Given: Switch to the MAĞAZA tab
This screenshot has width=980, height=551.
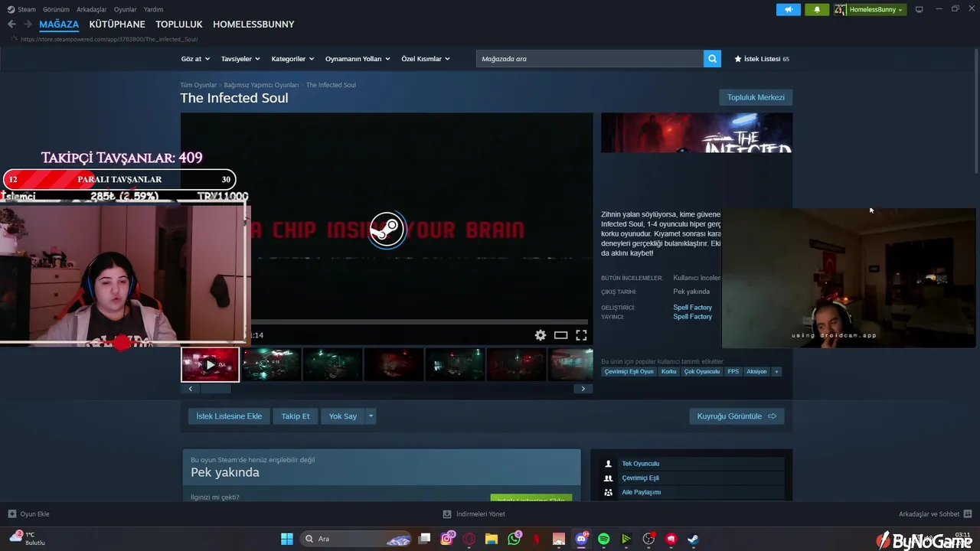Looking at the screenshot, I should [x=59, y=24].
